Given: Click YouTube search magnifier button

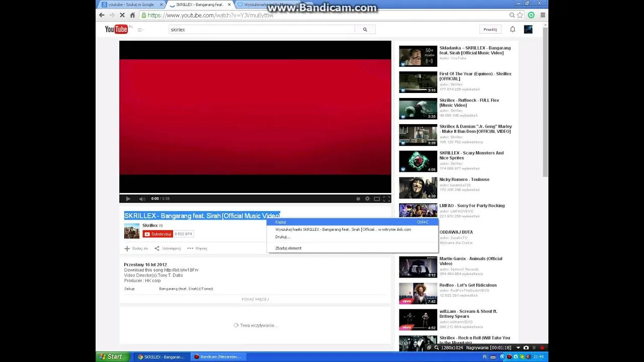Looking at the screenshot, I should tap(365, 30).
